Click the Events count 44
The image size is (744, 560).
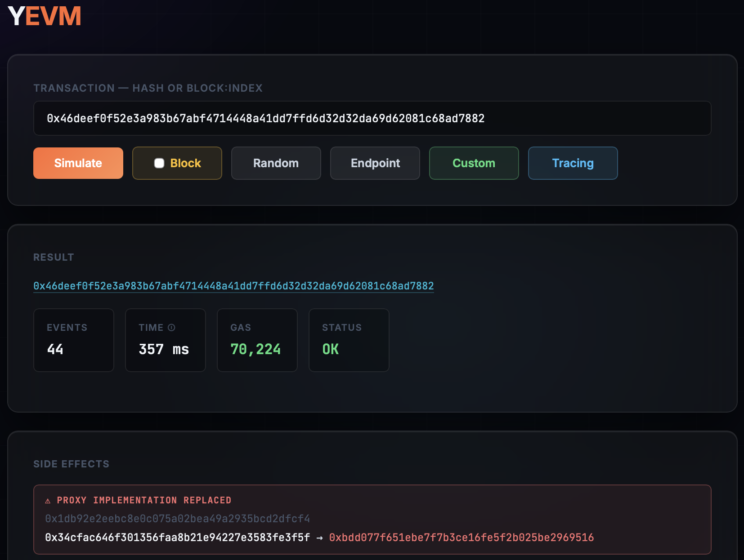point(55,349)
